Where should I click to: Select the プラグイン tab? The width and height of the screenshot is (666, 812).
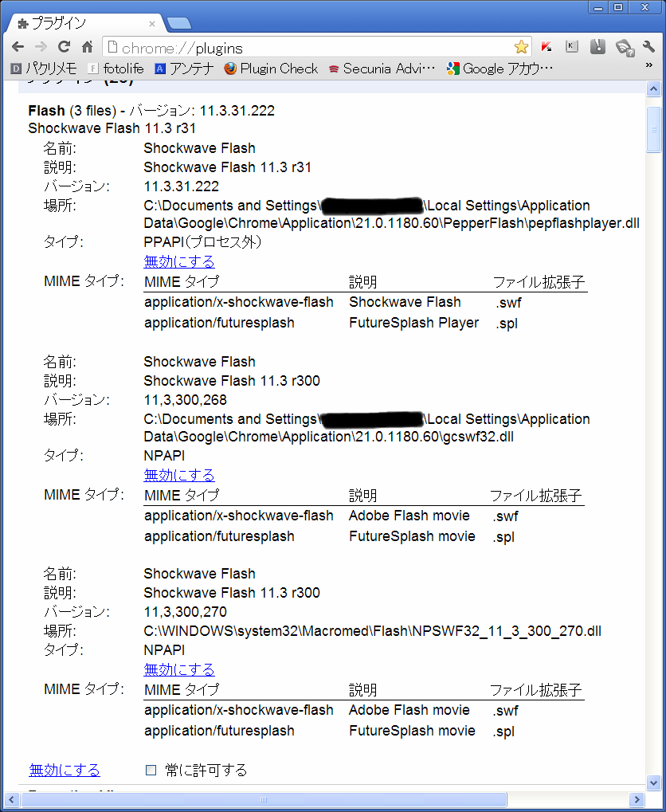point(85,23)
